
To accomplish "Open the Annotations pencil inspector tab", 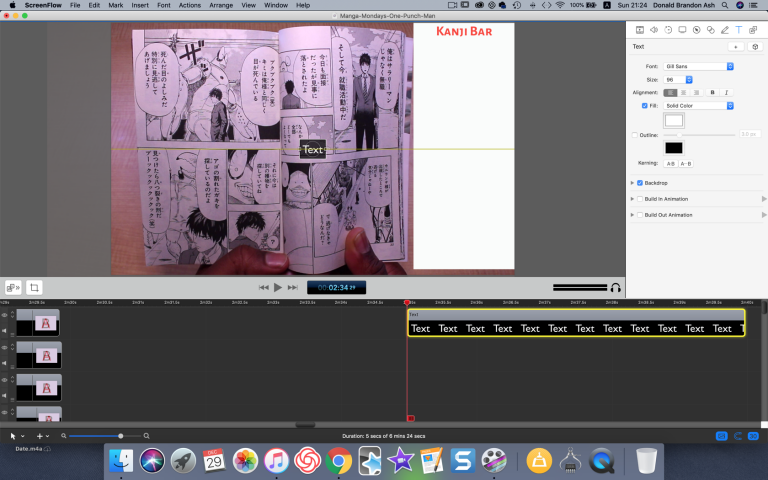I will point(725,30).
